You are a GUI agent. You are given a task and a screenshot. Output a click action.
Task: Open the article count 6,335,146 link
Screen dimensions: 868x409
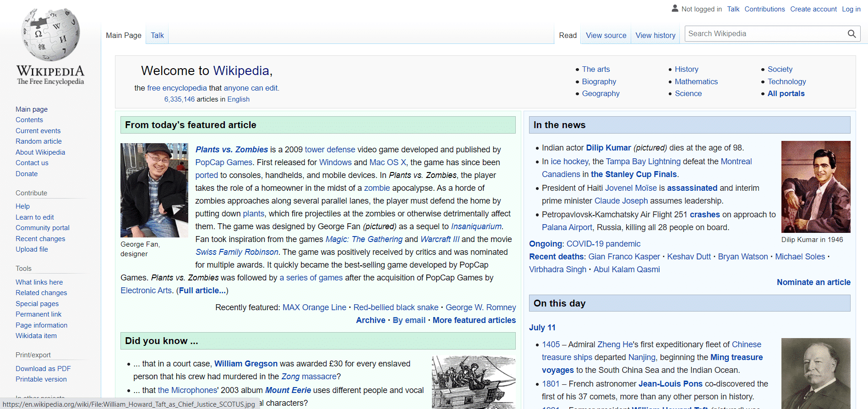pos(180,99)
